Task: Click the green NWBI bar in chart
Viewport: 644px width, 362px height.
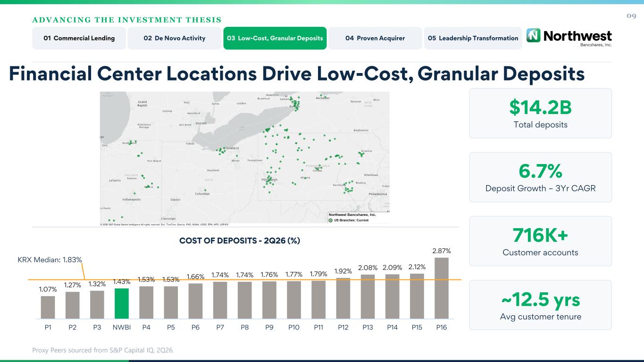Action: tap(122, 304)
